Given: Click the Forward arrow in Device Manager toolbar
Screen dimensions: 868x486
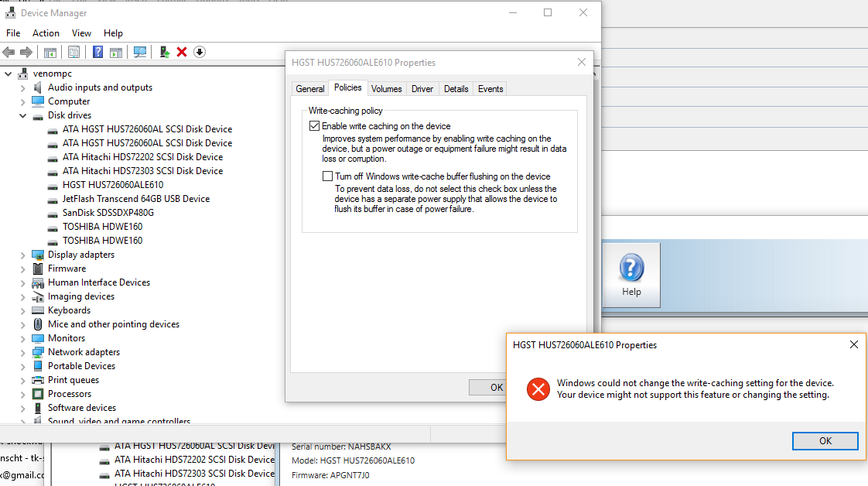Looking at the screenshot, I should click(26, 52).
